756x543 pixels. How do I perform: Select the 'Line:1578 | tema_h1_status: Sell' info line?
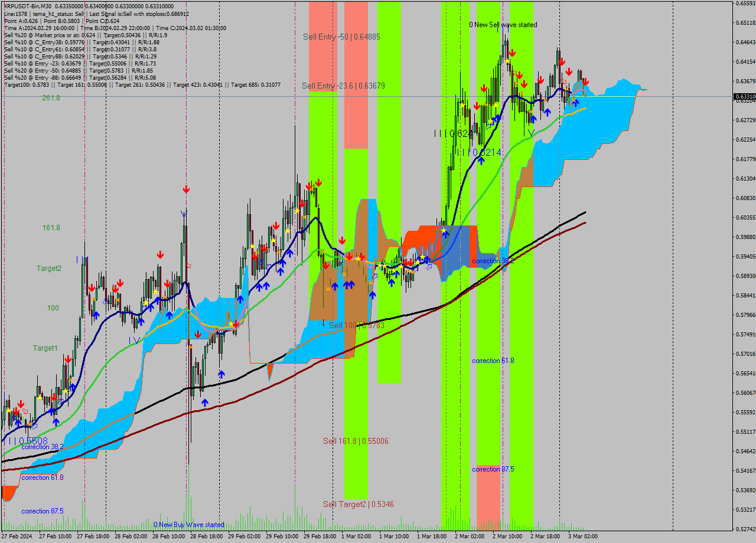click(96, 14)
